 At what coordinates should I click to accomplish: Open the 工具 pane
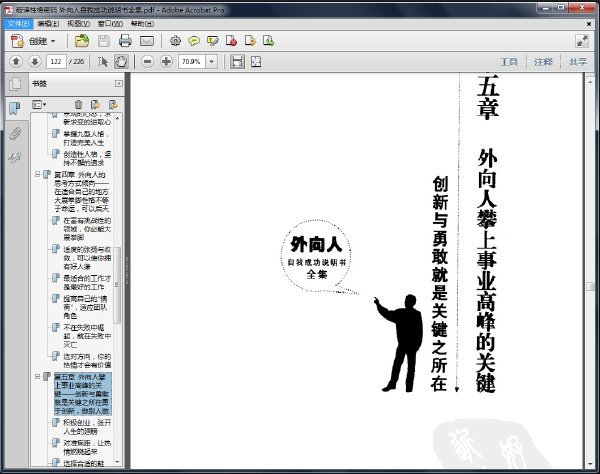[509, 62]
